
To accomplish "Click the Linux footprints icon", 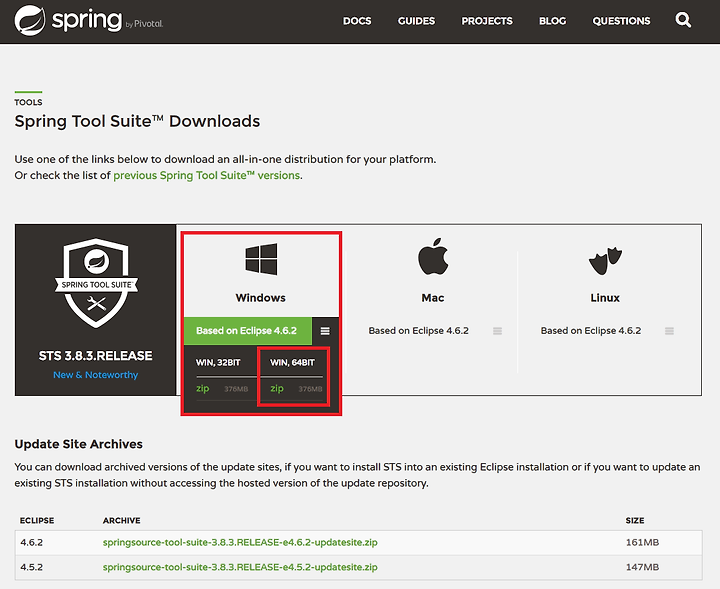I will click(605, 261).
